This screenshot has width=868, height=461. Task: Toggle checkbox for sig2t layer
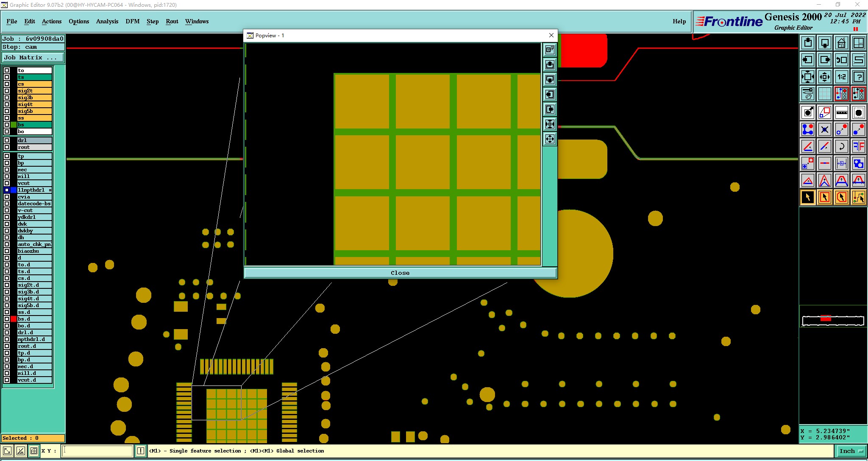(7, 91)
